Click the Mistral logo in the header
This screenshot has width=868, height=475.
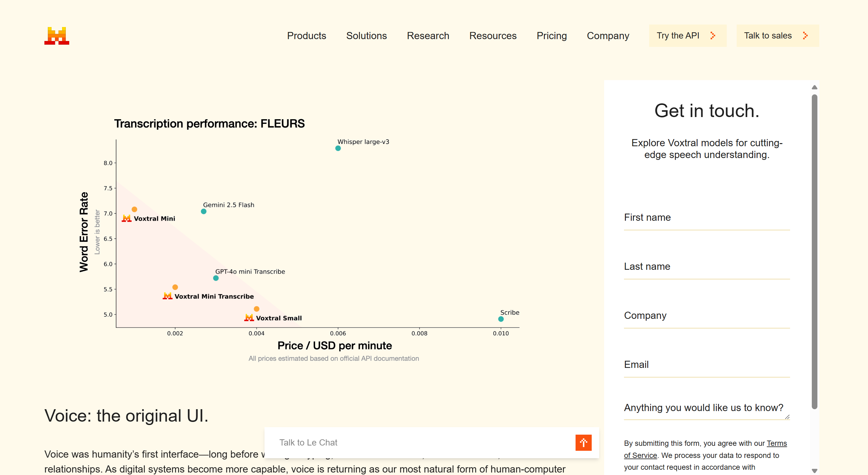(x=57, y=36)
